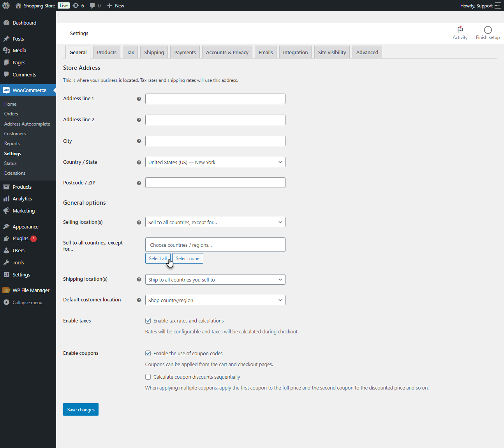
Task: Open the Advanced tab
Action: pos(367,52)
